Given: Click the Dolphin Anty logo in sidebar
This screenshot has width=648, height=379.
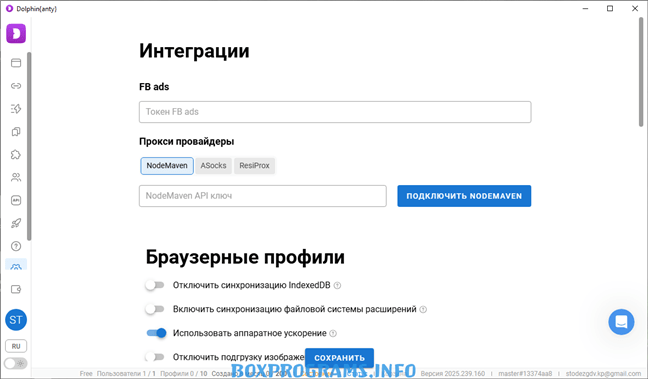Looking at the screenshot, I should (x=16, y=33).
